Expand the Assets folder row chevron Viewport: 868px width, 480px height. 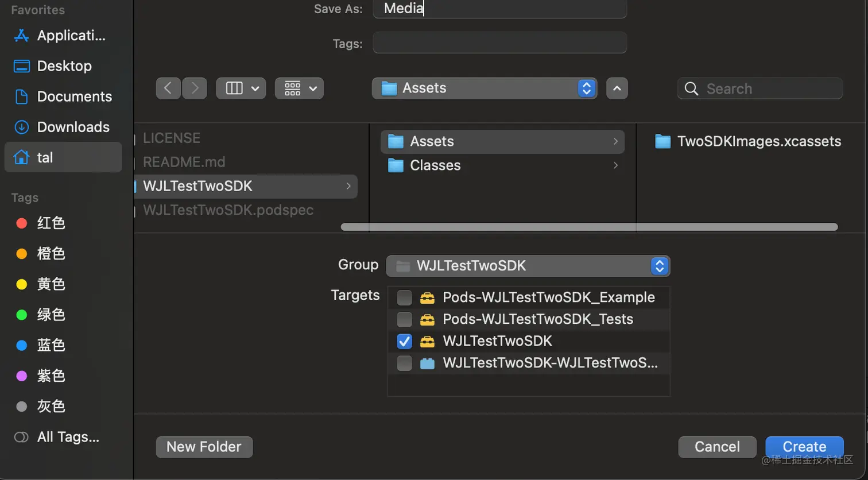coord(615,141)
